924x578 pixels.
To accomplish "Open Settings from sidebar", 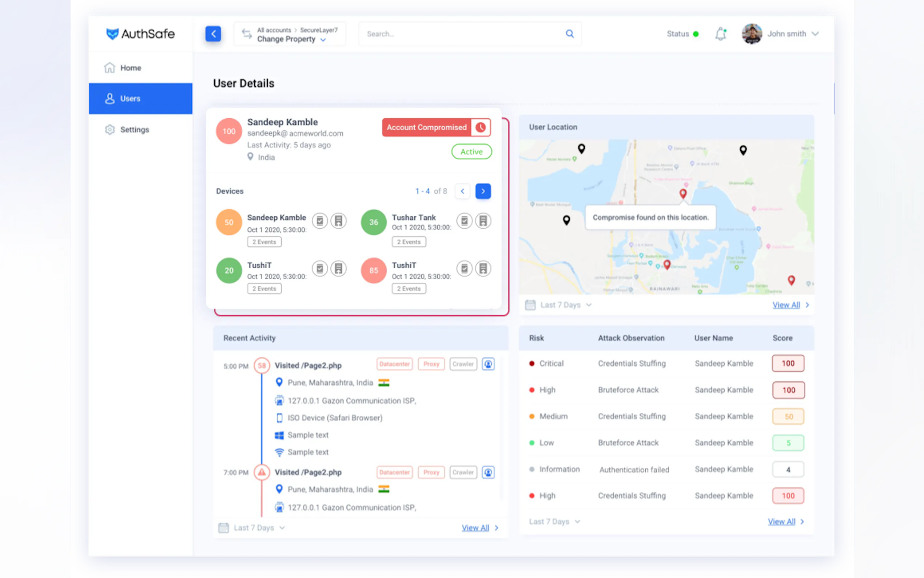I will pyautogui.click(x=140, y=130).
